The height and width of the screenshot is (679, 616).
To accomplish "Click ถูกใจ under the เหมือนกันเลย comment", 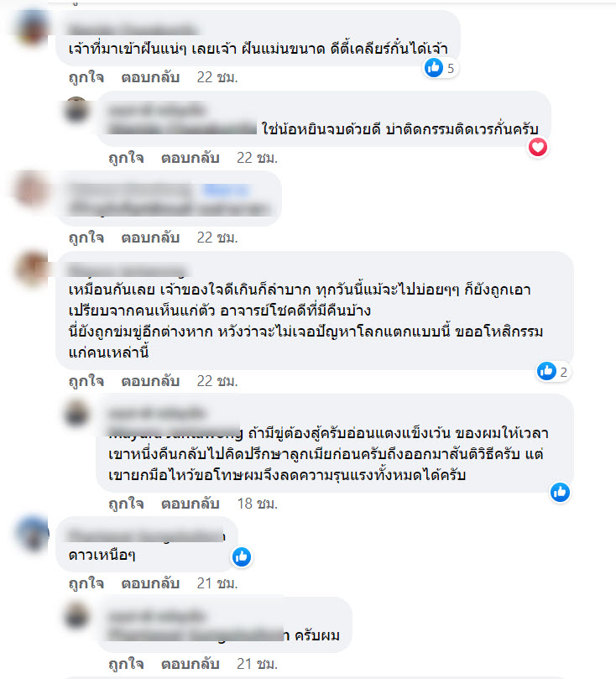I will point(86,382).
